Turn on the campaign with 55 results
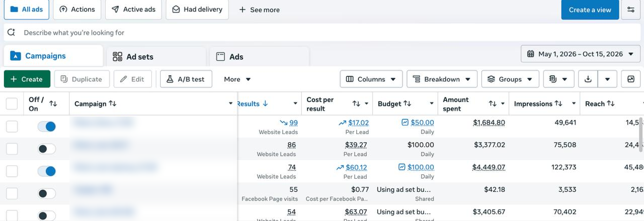 [47, 193]
